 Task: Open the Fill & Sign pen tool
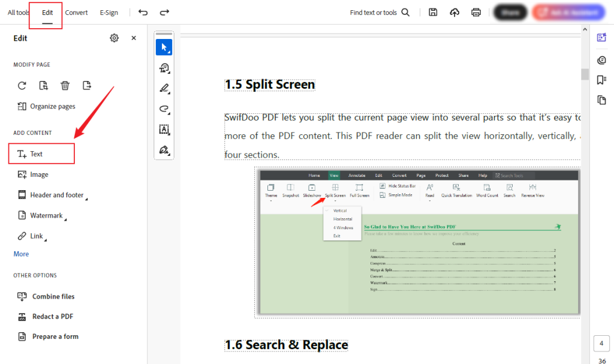pos(164,150)
